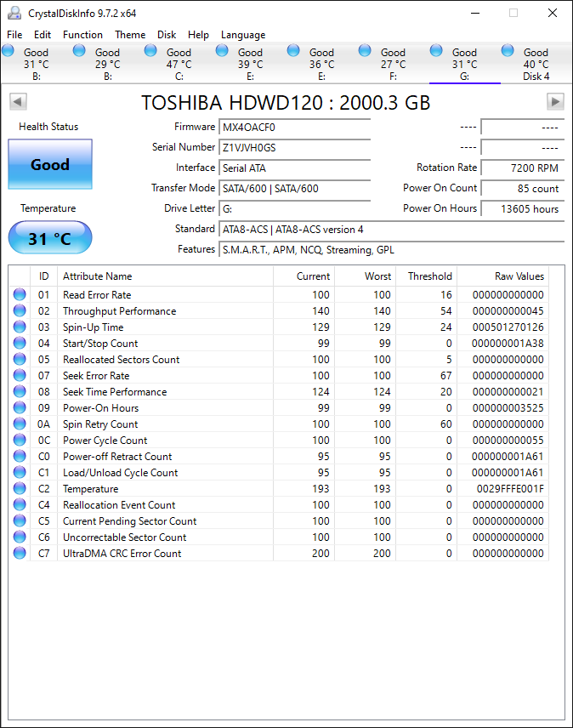Click the CrystalDiskInfo app icon in title bar
This screenshot has width=573, height=728.
coord(14,14)
